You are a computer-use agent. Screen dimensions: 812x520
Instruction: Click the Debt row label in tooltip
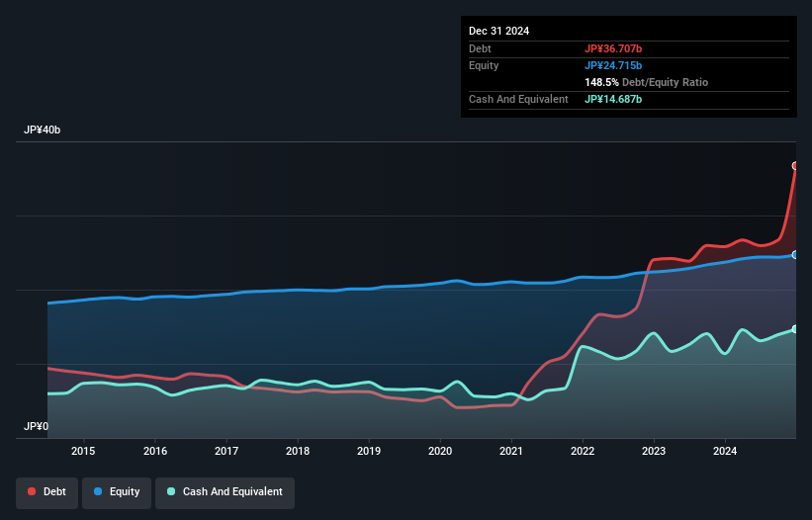tap(480, 48)
